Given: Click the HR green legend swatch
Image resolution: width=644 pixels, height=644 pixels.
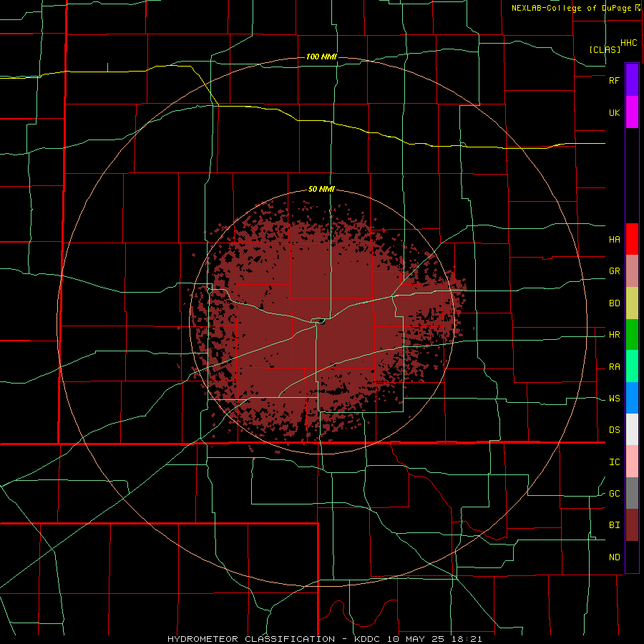Looking at the screenshot, I should [632, 335].
